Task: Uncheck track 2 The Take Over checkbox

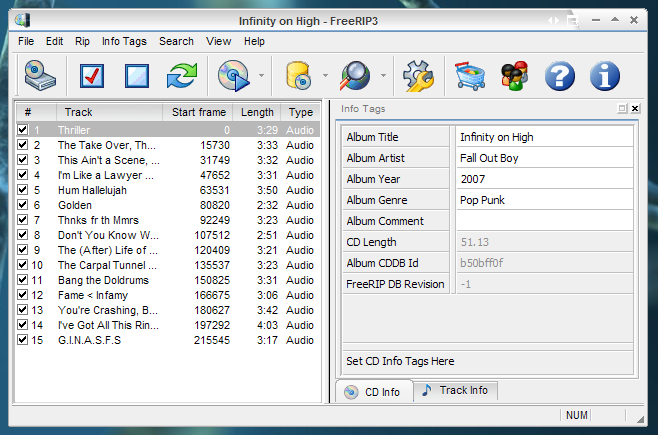Action: pyautogui.click(x=23, y=145)
